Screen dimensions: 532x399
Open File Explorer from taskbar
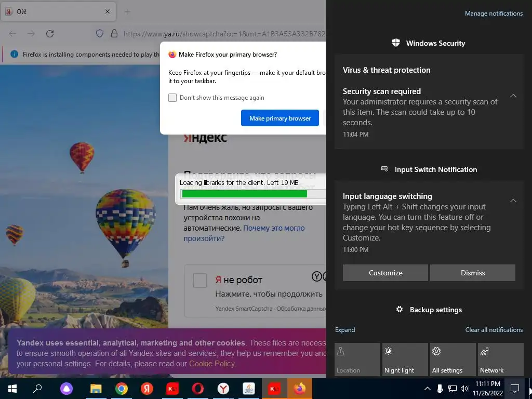pos(96,389)
